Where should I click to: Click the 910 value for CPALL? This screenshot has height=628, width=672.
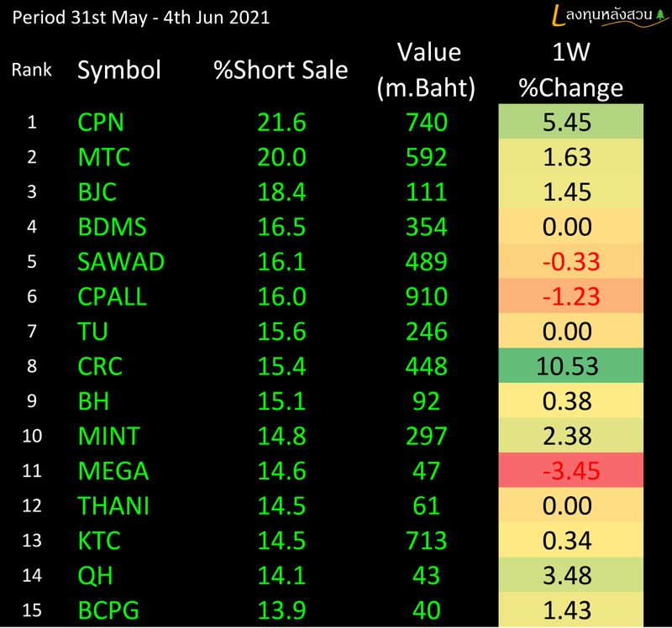pyautogui.click(x=426, y=296)
